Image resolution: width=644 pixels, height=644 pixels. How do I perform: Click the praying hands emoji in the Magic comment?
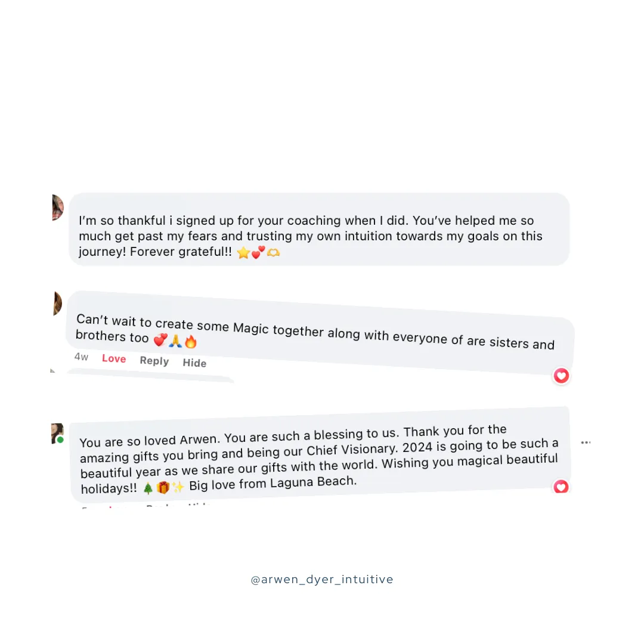[x=175, y=340]
